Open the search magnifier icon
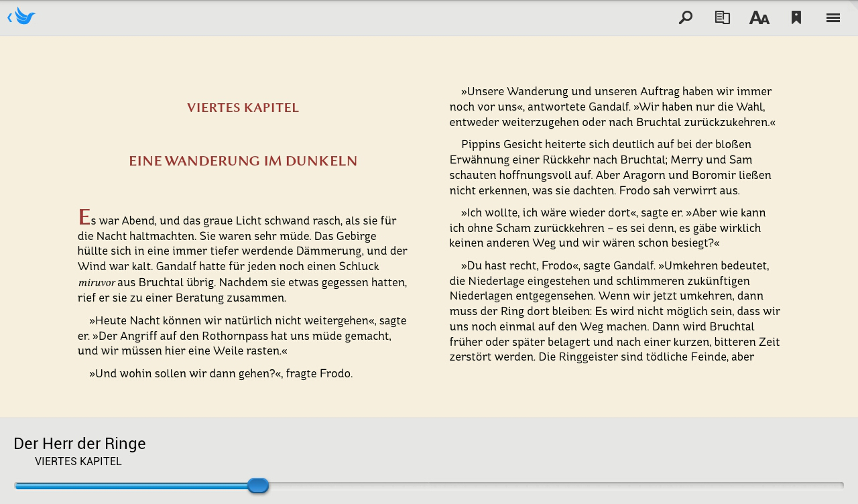The width and height of the screenshot is (858, 504). coord(685,18)
